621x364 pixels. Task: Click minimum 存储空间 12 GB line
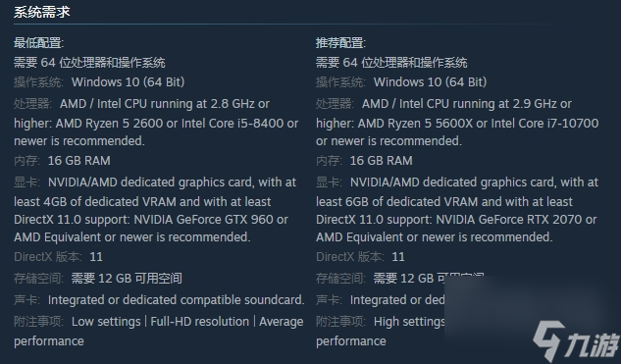click(98, 278)
